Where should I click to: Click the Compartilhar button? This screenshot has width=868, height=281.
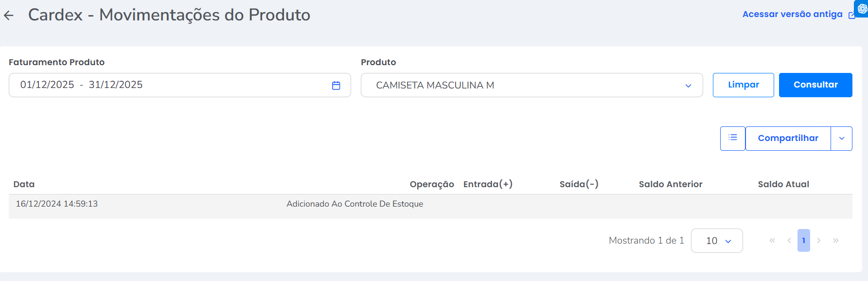point(788,139)
